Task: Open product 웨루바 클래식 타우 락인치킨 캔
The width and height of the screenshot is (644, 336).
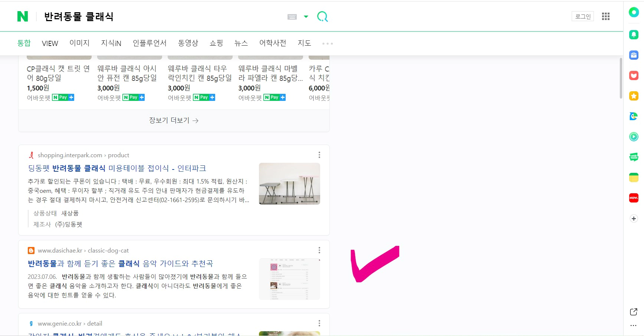Action: 200,73
